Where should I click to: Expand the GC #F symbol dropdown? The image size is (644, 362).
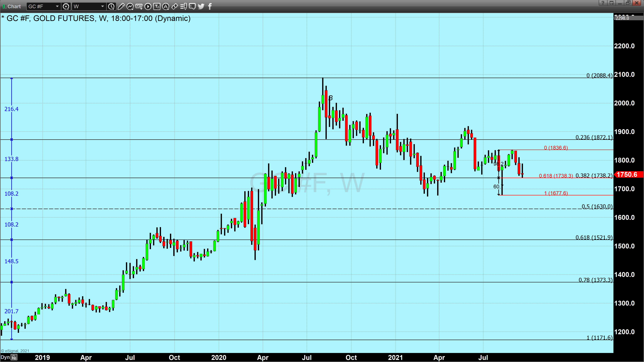(x=57, y=7)
